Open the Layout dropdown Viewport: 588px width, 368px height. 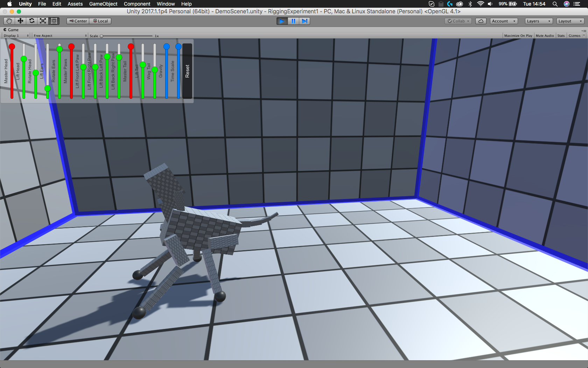tap(570, 21)
